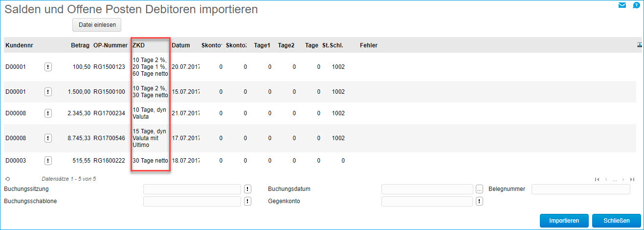Focus the Belegnummer input field

pos(580,189)
